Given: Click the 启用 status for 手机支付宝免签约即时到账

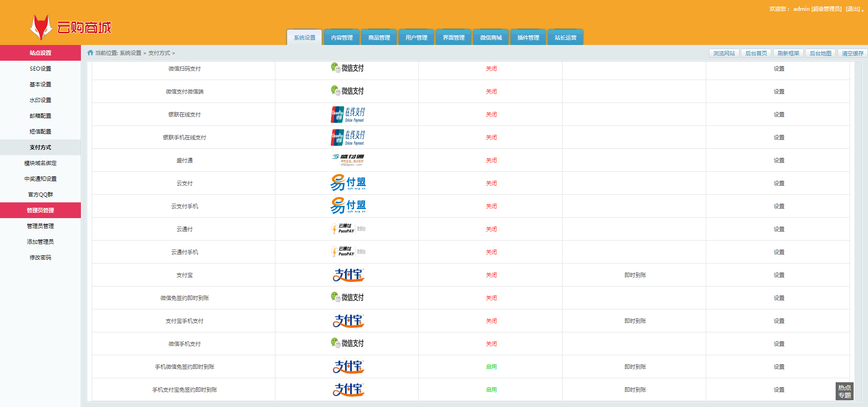Looking at the screenshot, I should coord(491,390).
